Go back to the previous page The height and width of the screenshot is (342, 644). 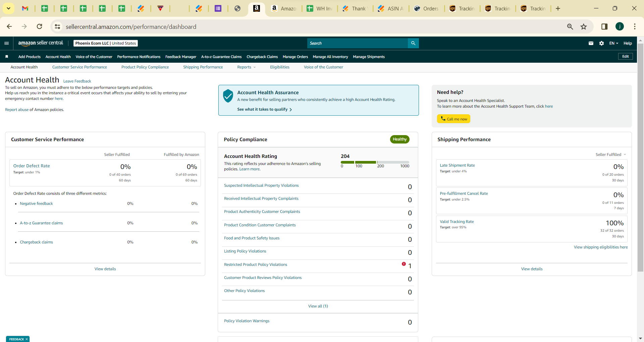click(x=9, y=26)
